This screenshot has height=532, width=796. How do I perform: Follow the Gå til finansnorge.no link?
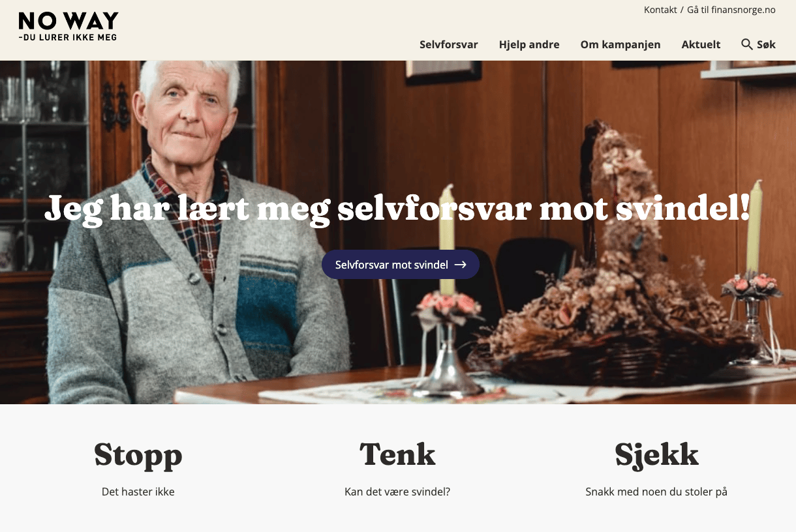(731, 10)
